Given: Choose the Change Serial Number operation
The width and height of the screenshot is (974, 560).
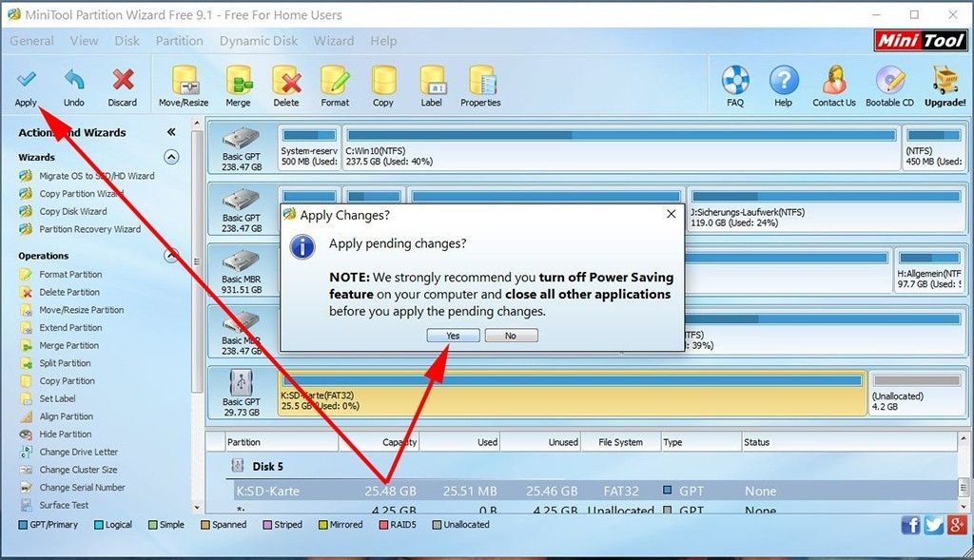Looking at the screenshot, I should [x=83, y=488].
